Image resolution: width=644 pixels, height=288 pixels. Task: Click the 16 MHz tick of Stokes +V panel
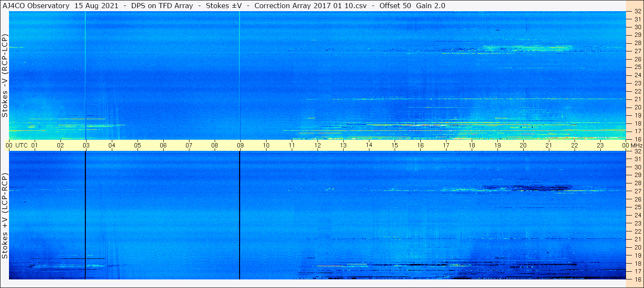(x=638, y=279)
